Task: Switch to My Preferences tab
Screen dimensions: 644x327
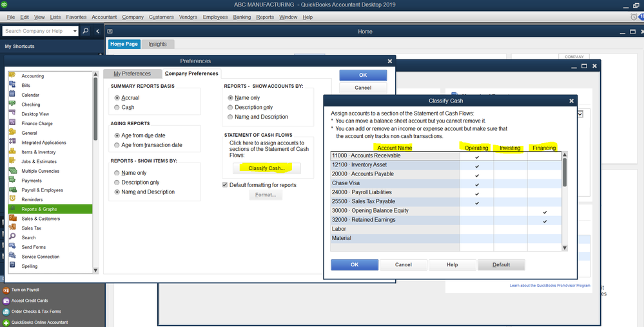Action: click(x=132, y=74)
